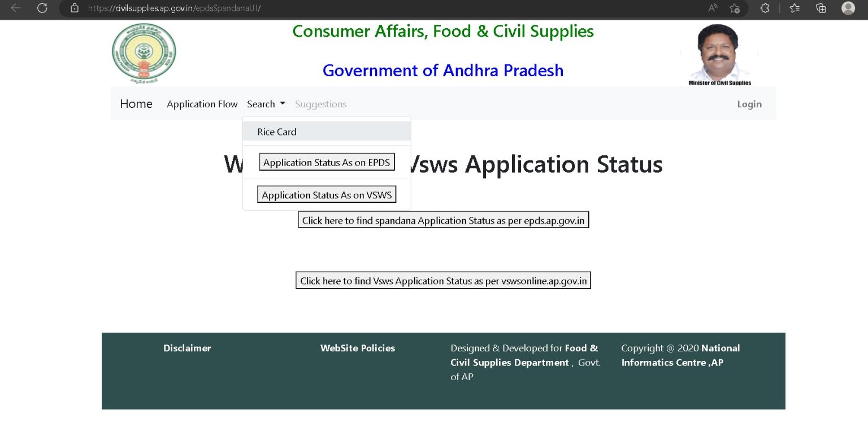Click the browser profile avatar icon
The height and width of the screenshot is (431, 868).
click(848, 9)
